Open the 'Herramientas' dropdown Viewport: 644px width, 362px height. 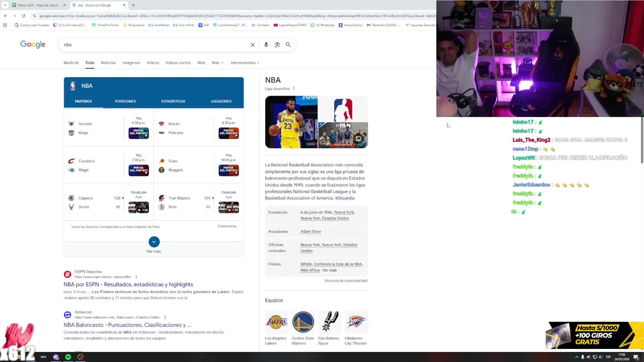[x=245, y=63]
